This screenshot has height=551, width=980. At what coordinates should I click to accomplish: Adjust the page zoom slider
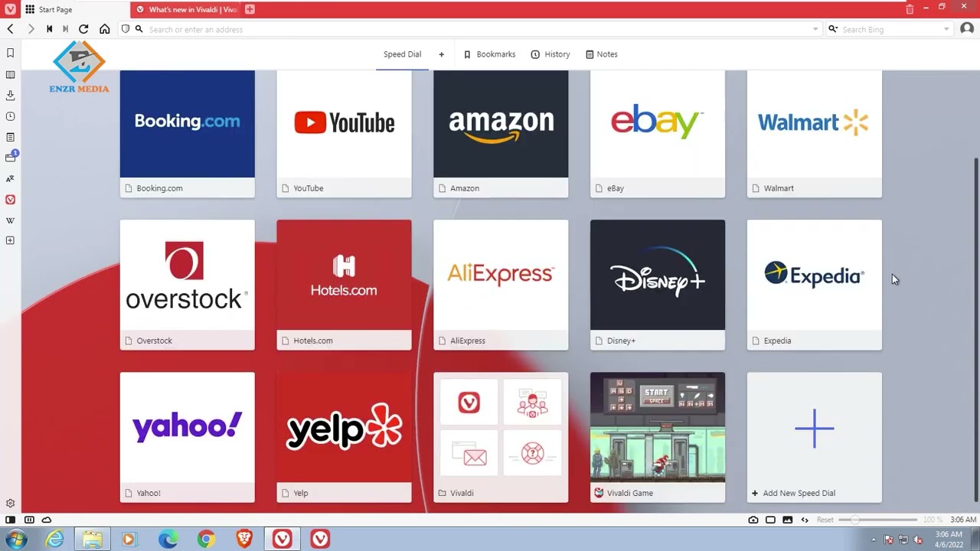pyautogui.click(x=878, y=520)
